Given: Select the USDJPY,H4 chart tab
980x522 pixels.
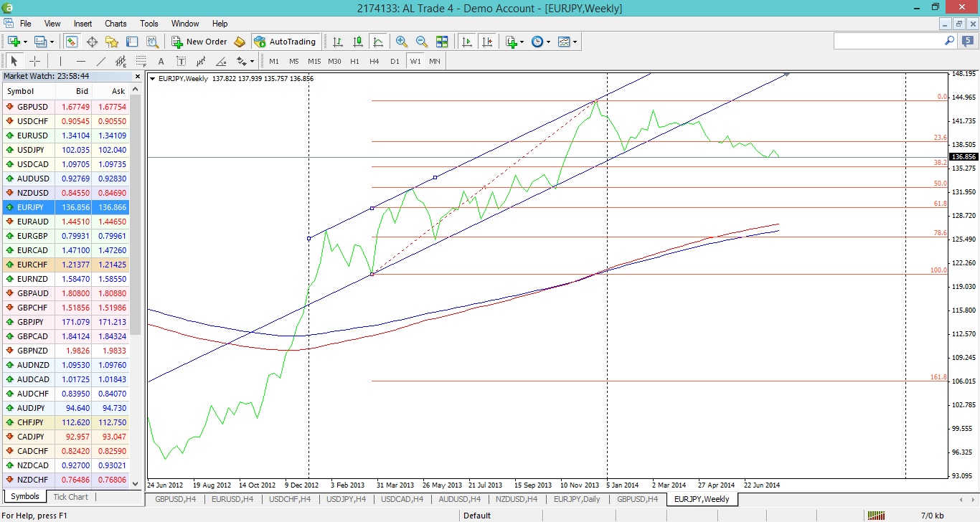Looking at the screenshot, I should (346, 498).
